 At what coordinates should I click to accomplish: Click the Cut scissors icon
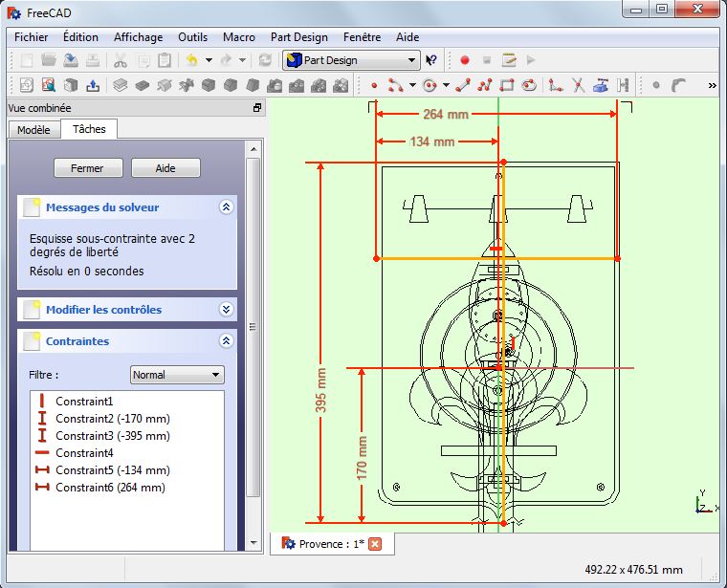click(x=121, y=60)
